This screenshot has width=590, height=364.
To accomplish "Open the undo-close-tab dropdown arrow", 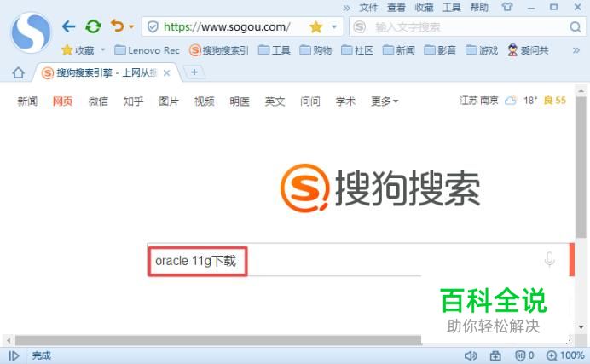I will pos(131,26).
